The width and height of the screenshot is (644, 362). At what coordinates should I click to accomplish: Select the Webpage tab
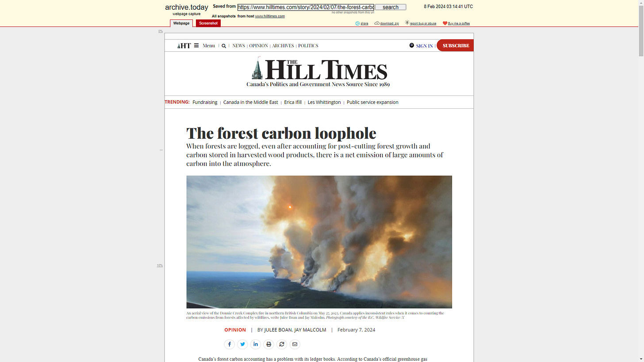click(181, 23)
